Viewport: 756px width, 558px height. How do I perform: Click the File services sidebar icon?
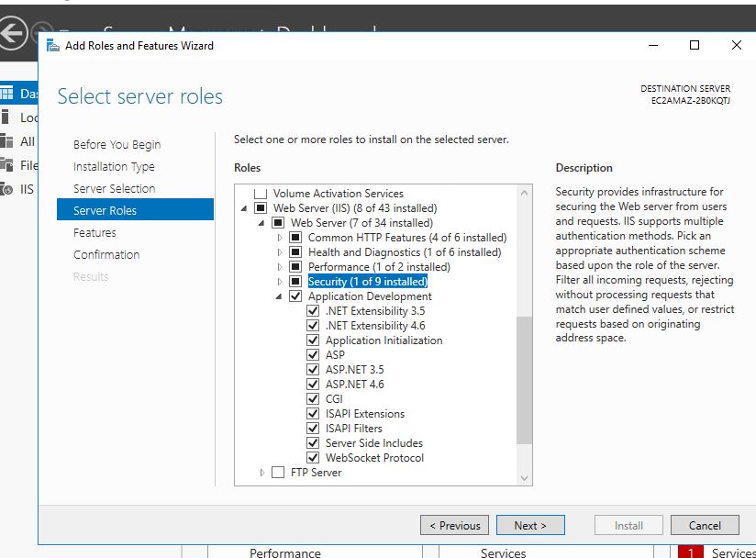coord(8,165)
